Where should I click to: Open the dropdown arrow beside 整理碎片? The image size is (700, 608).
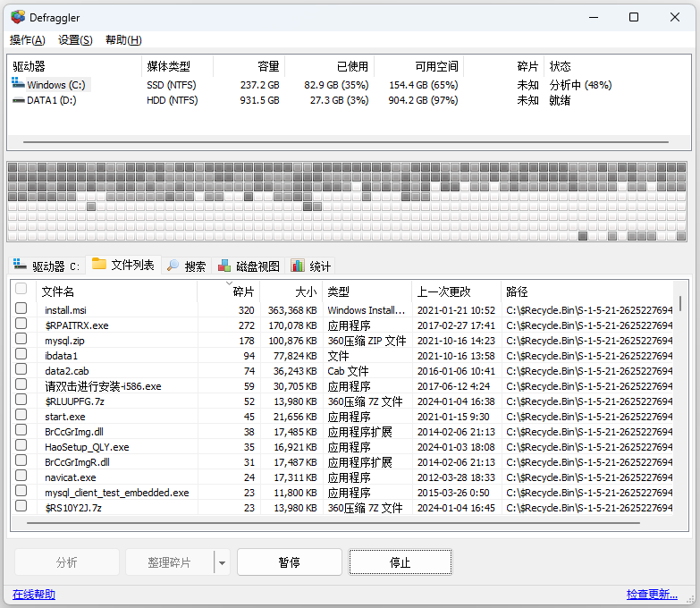(x=222, y=563)
